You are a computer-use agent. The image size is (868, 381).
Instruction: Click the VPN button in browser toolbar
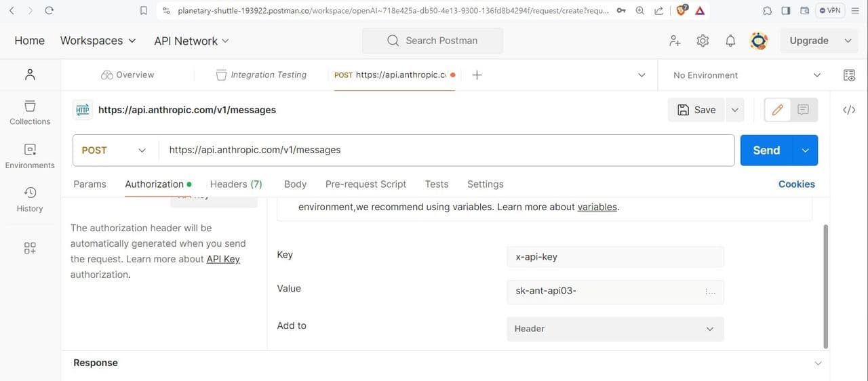829,10
